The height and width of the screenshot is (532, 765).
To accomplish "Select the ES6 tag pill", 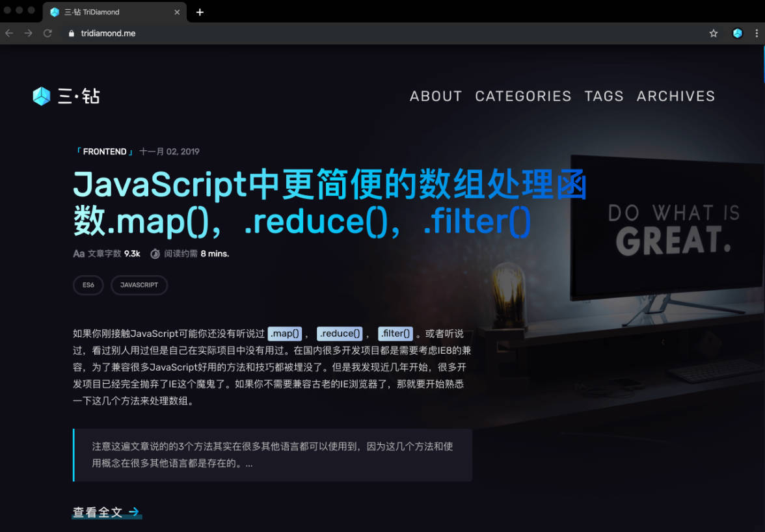I will (88, 285).
